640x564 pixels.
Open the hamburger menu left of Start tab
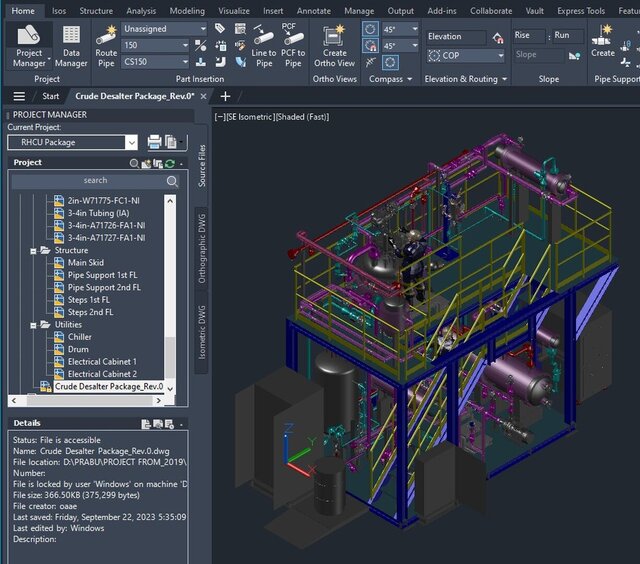tap(19, 96)
